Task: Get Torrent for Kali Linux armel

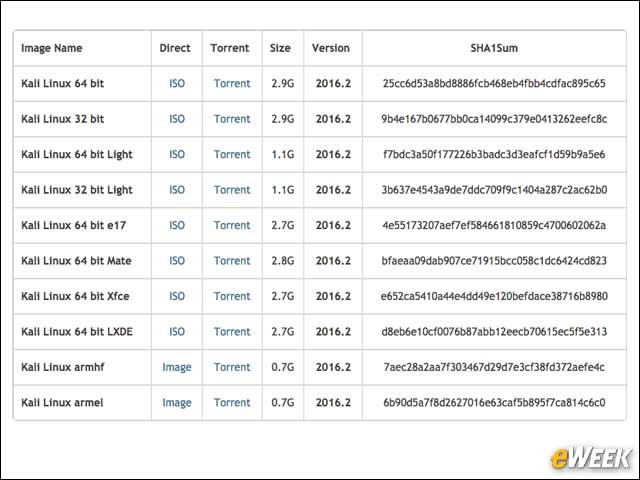Action: [232, 403]
